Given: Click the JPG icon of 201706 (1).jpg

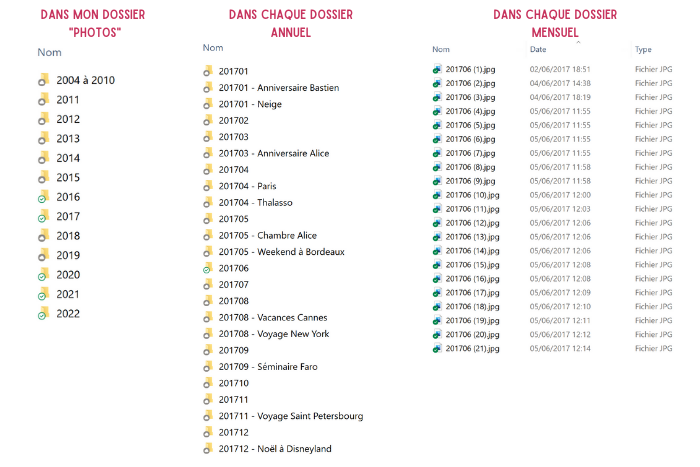Looking at the screenshot, I should [x=437, y=69].
